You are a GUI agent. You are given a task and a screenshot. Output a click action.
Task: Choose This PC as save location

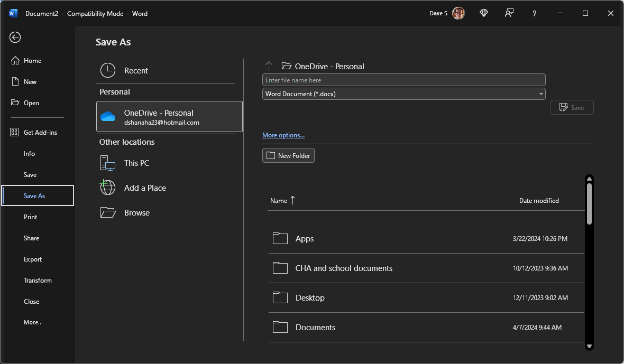coord(136,163)
